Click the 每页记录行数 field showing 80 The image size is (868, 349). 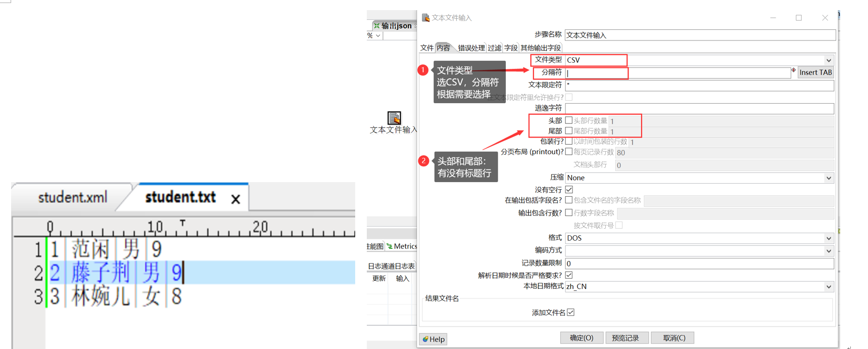pyautogui.click(x=725, y=152)
